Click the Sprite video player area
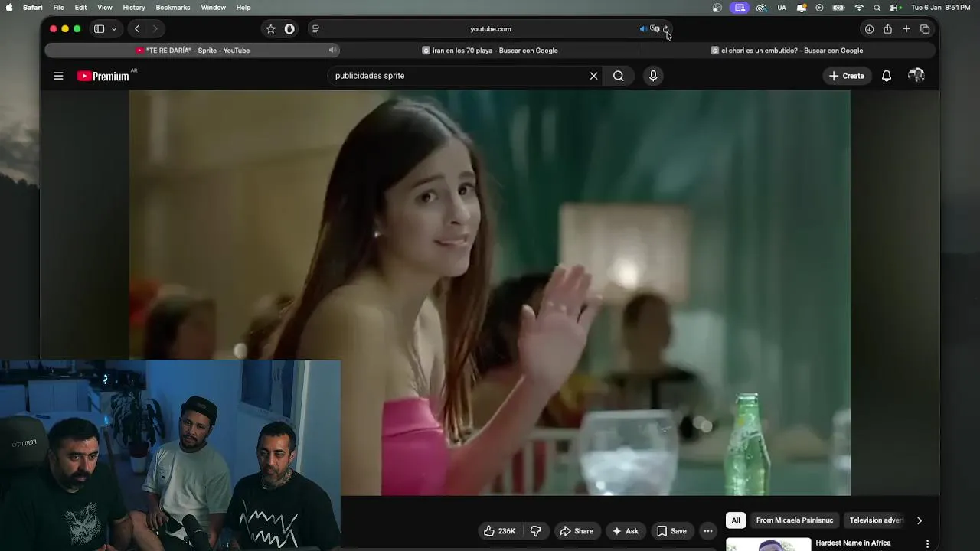The width and height of the screenshot is (980, 551). click(489, 293)
